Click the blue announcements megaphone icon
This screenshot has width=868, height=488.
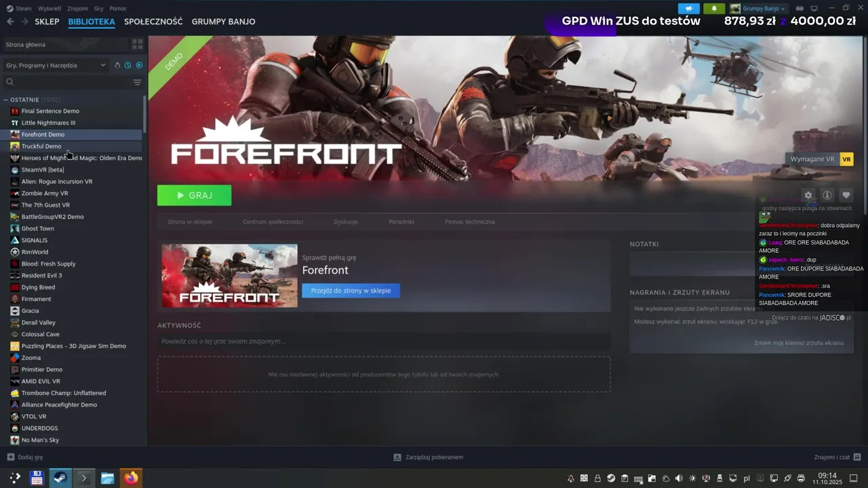pos(689,8)
